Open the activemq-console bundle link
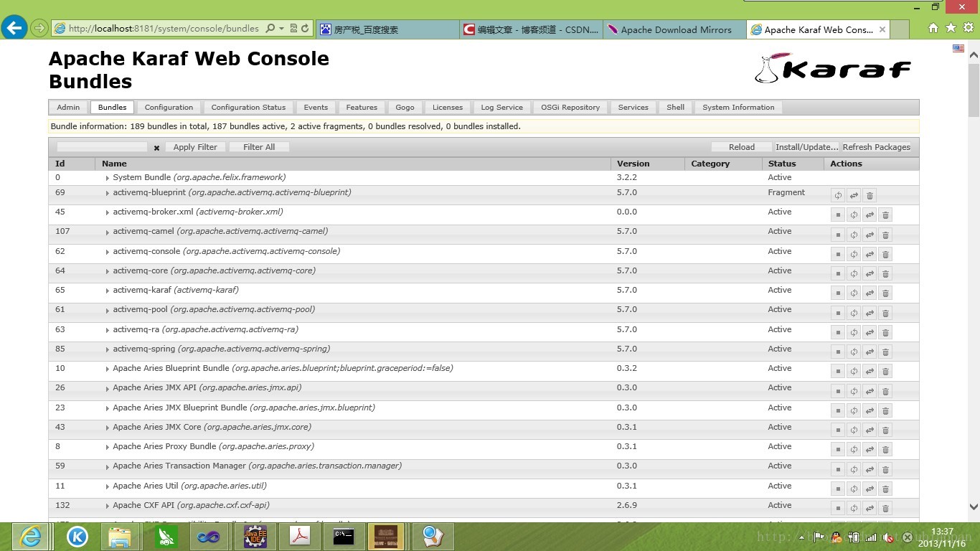This screenshot has height=551, width=980. (x=146, y=251)
